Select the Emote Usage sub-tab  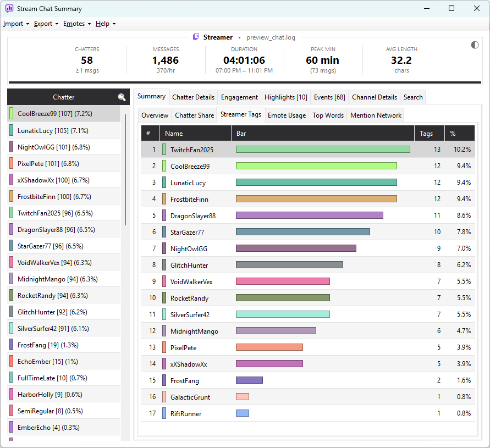[287, 115]
